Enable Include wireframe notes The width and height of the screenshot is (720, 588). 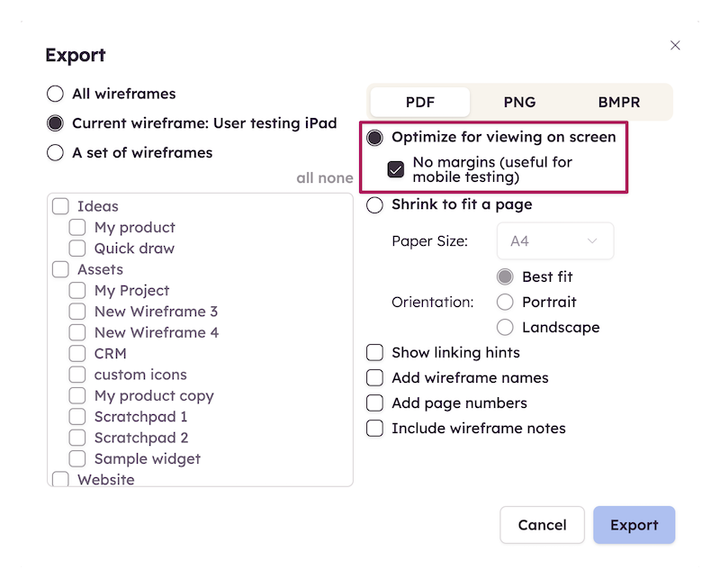pos(375,429)
